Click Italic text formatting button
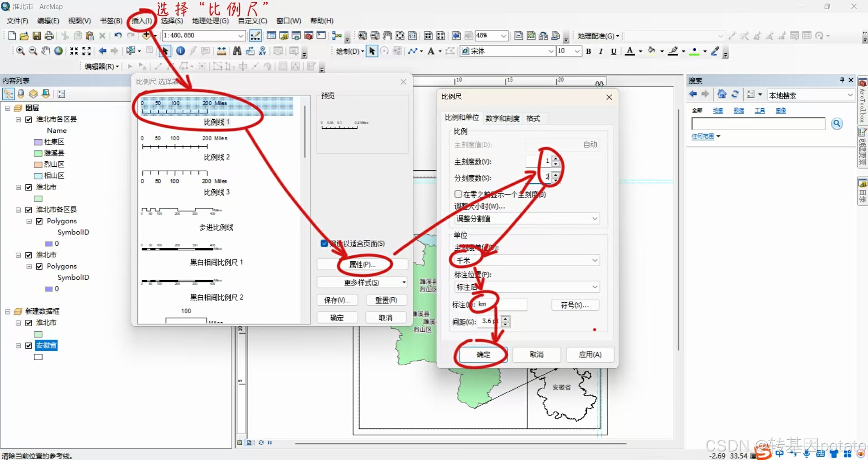 (601, 51)
